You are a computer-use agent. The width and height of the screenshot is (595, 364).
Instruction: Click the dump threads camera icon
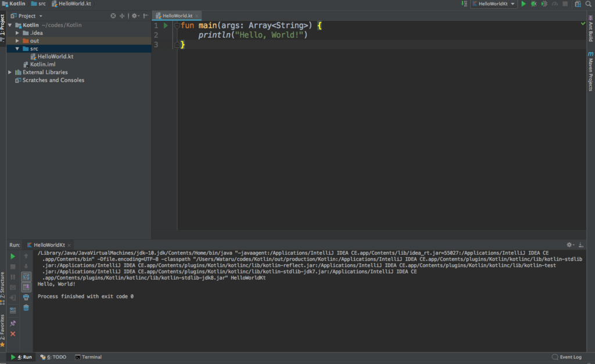tap(13, 287)
